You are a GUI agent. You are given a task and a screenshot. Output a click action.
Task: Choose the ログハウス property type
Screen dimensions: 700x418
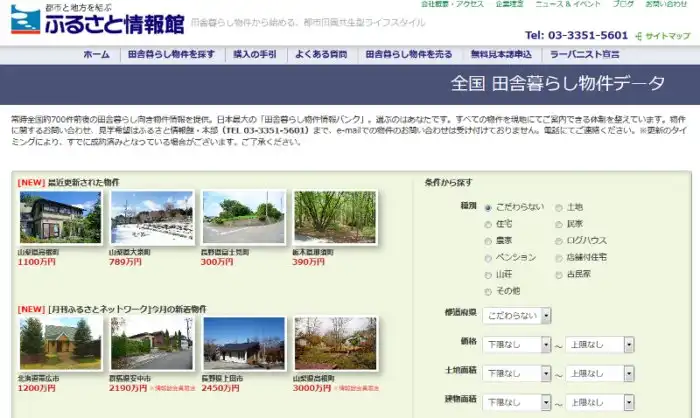(x=559, y=241)
